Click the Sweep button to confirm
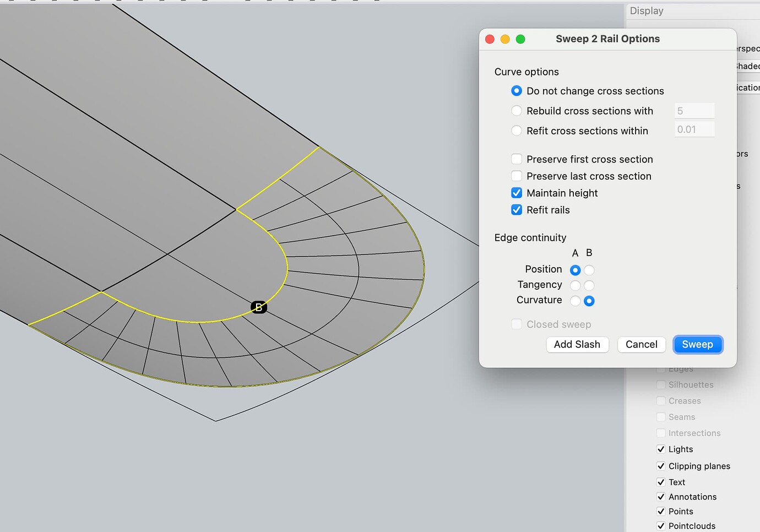 point(698,344)
